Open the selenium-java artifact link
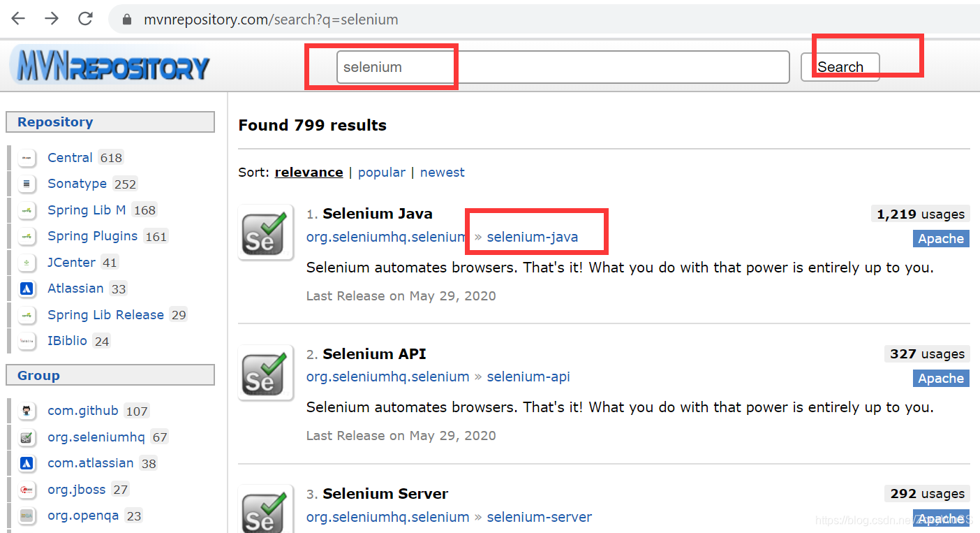Image resolution: width=980 pixels, height=533 pixels. [x=533, y=237]
